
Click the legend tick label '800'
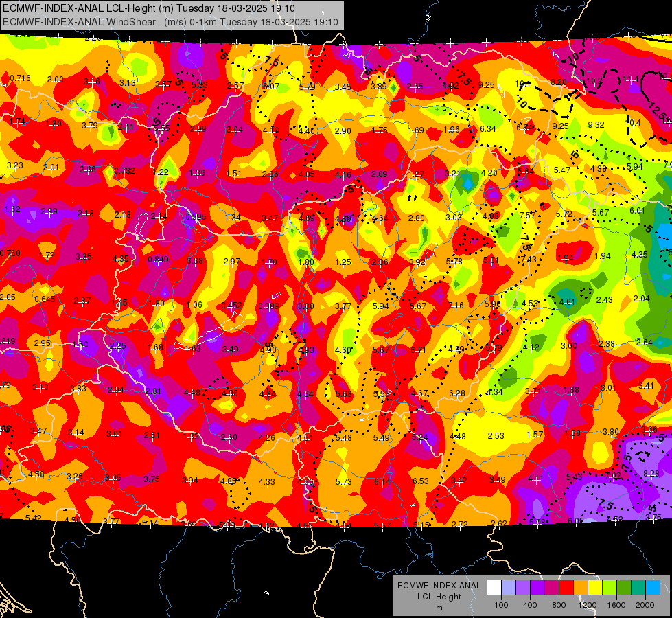coord(559,605)
